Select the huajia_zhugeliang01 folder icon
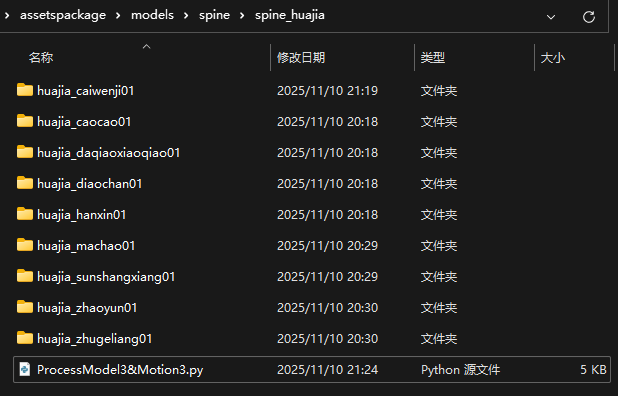This screenshot has height=396, width=618. pos(25,338)
